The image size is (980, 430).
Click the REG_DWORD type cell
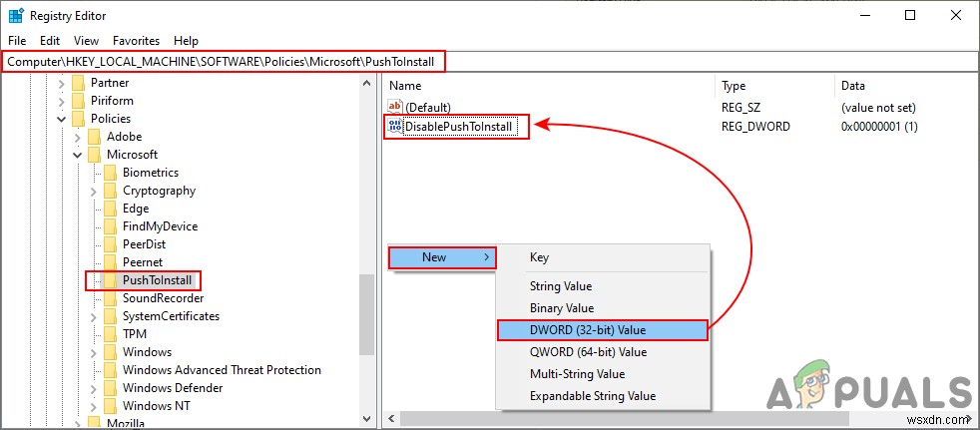click(755, 127)
